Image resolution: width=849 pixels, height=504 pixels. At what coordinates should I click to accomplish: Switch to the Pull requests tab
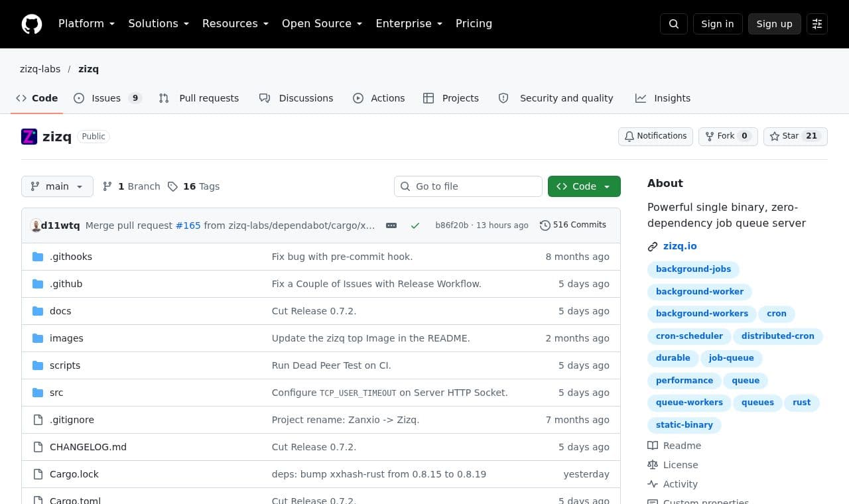tap(199, 98)
